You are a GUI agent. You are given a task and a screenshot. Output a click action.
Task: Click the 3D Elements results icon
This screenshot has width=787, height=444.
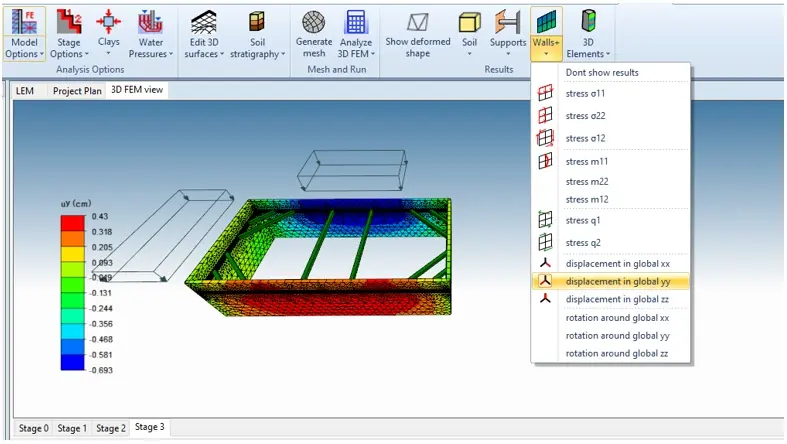588,22
